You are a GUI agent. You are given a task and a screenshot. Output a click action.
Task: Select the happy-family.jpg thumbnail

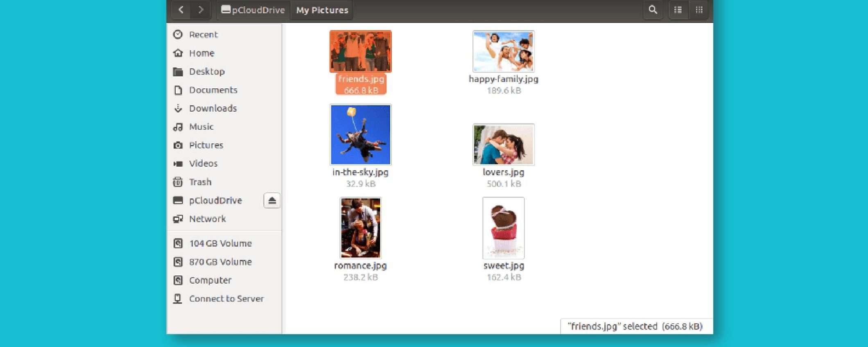(x=503, y=52)
